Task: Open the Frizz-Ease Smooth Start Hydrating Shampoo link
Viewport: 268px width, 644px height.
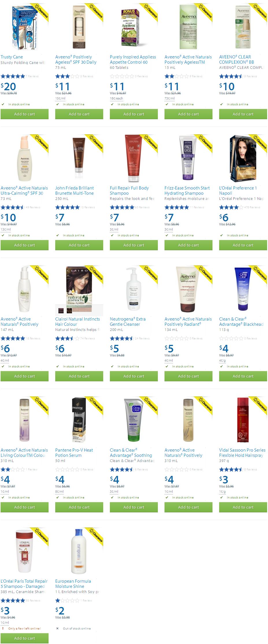Action: [x=187, y=191]
